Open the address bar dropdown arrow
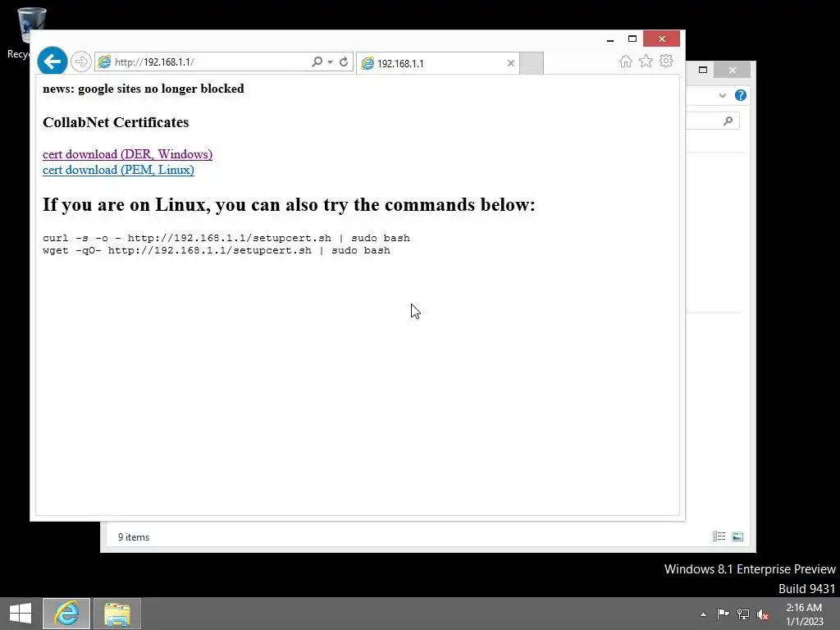Viewport: 840px width, 630px height. [330, 62]
